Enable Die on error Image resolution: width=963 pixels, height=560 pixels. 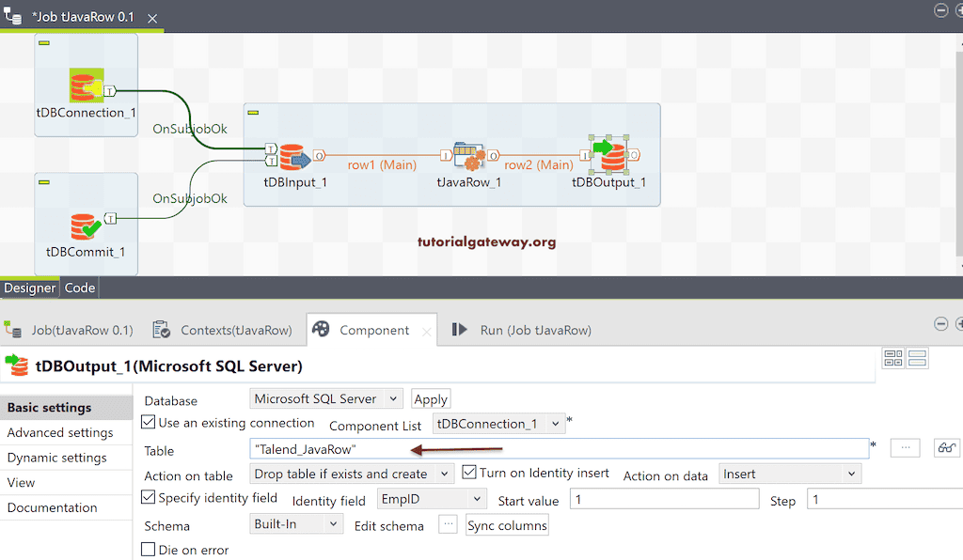click(x=148, y=549)
